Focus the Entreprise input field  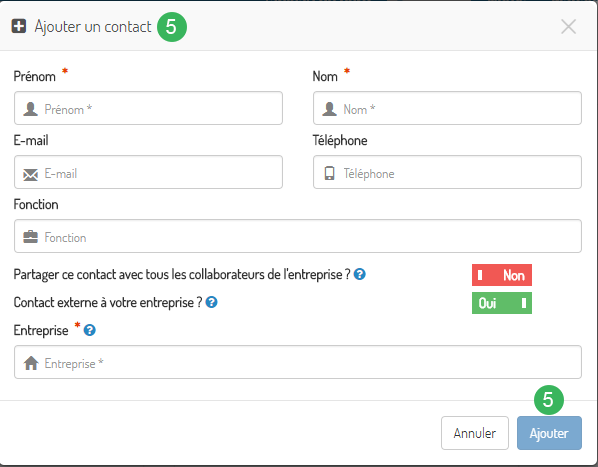[x=298, y=362]
